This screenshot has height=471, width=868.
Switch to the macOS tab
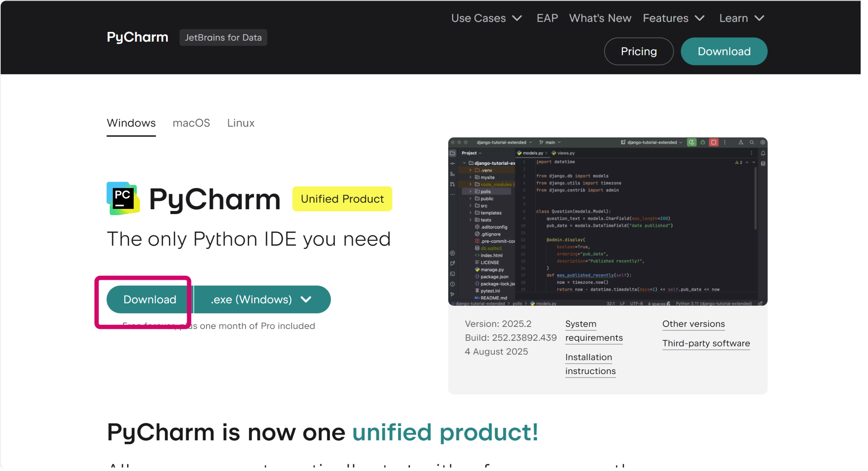point(191,123)
